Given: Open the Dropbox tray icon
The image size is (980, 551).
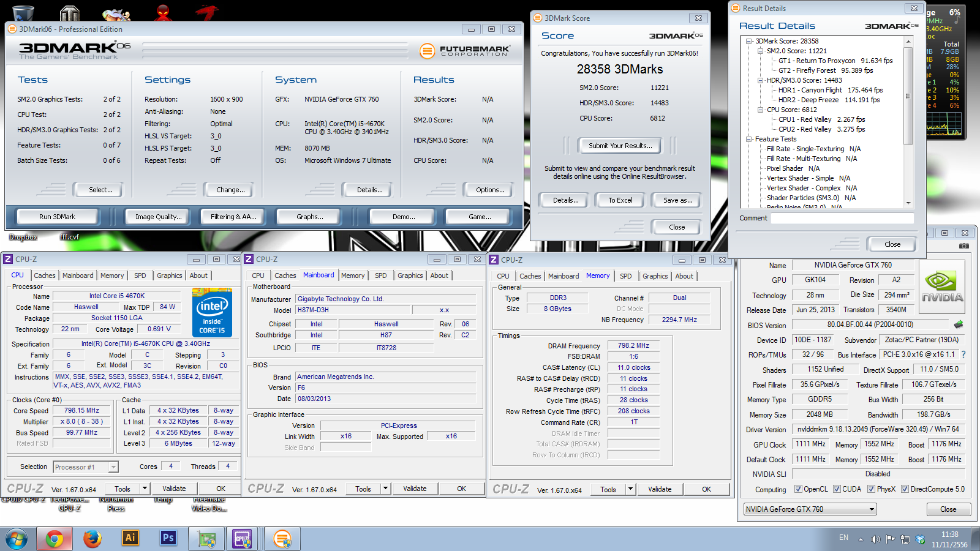Looking at the screenshot, I should pyautogui.click(x=920, y=539).
